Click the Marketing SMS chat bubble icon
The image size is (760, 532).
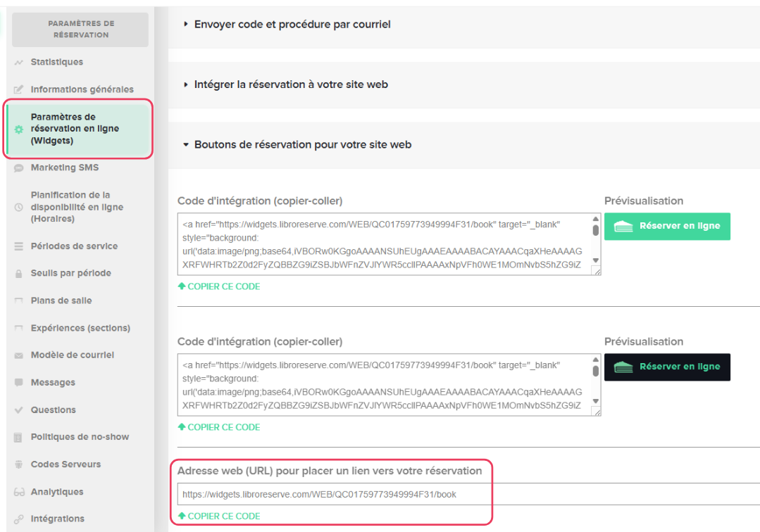pos(18,167)
